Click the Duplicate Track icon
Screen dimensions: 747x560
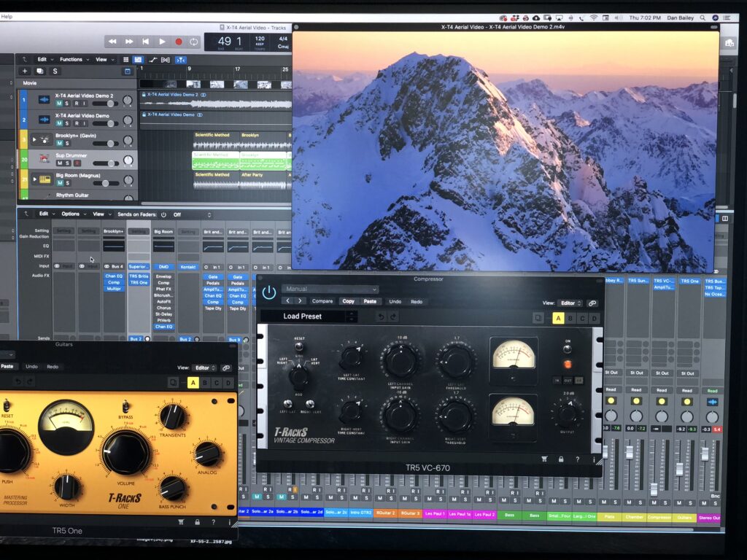click(40, 71)
